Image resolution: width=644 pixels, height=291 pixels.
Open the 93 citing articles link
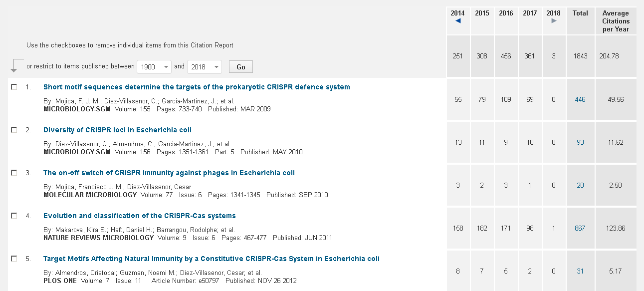pyautogui.click(x=580, y=142)
